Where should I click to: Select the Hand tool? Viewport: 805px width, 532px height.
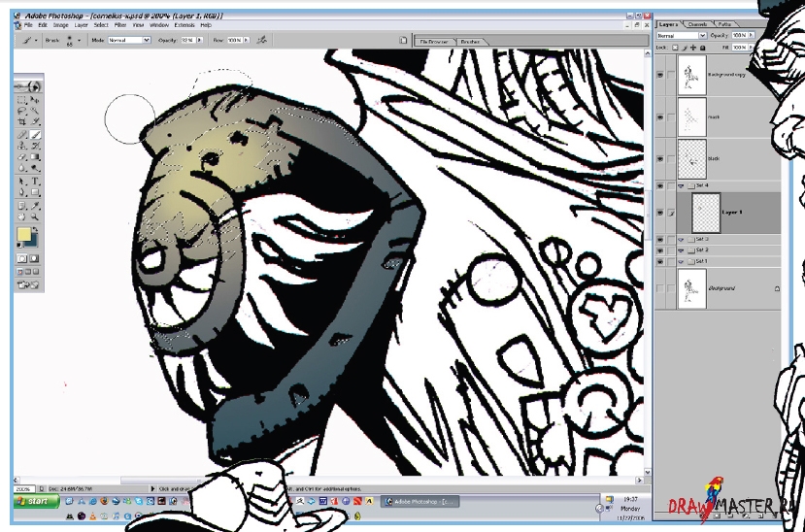[x=22, y=217]
